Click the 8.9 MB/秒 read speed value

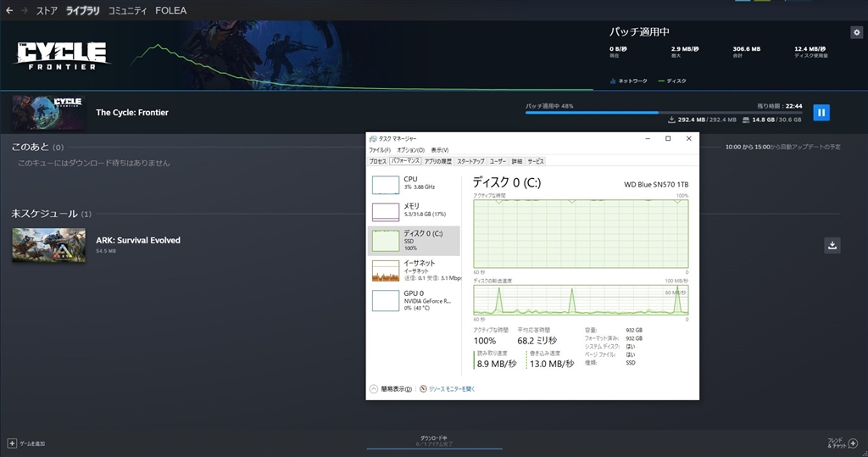pyautogui.click(x=497, y=364)
